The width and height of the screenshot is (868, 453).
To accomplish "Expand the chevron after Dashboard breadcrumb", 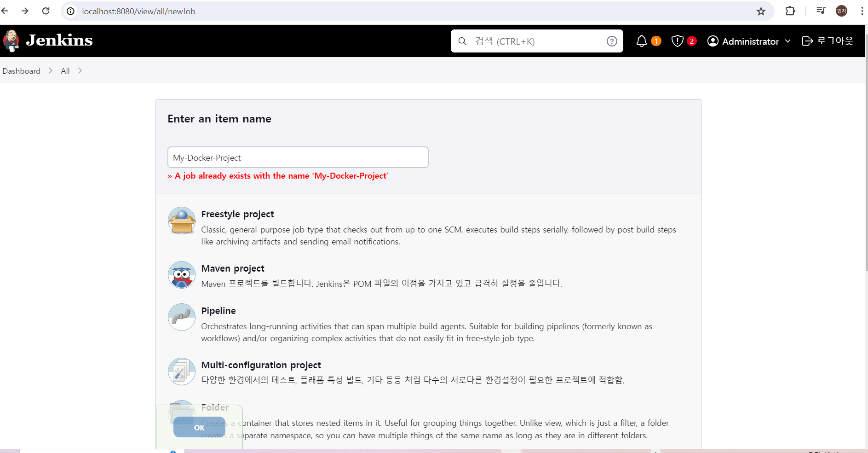I will coord(51,70).
